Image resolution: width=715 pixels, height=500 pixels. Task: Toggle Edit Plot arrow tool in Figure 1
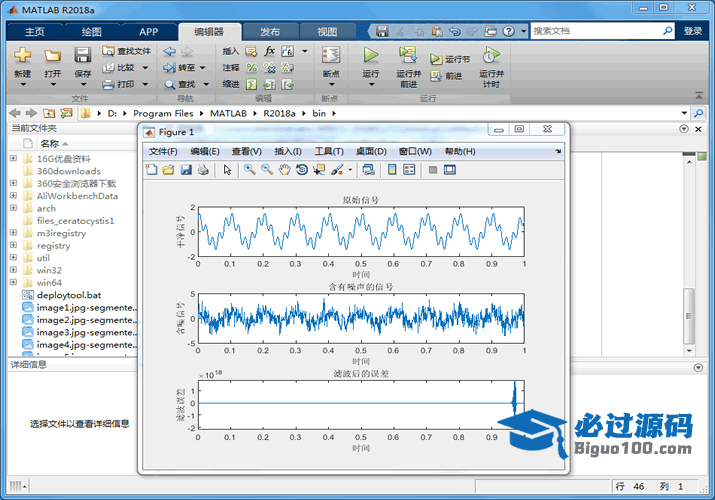[227, 170]
